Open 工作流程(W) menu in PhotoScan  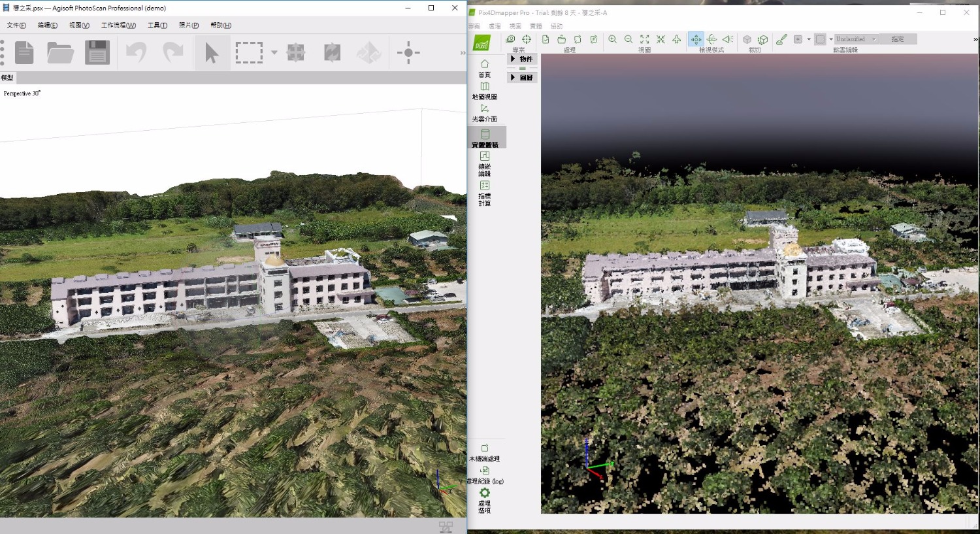click(x=118, y=25)
